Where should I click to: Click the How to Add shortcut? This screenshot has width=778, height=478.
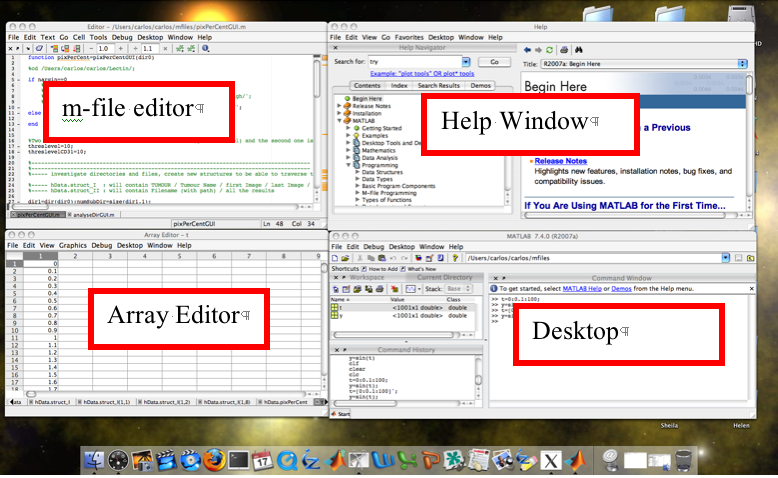pyautogui.click(x=378, y=269)
